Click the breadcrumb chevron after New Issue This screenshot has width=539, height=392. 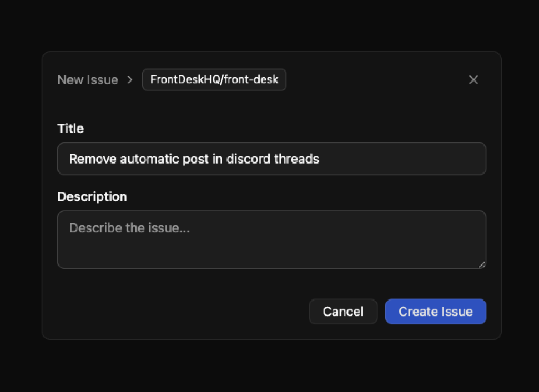click(x=130, y=80)
